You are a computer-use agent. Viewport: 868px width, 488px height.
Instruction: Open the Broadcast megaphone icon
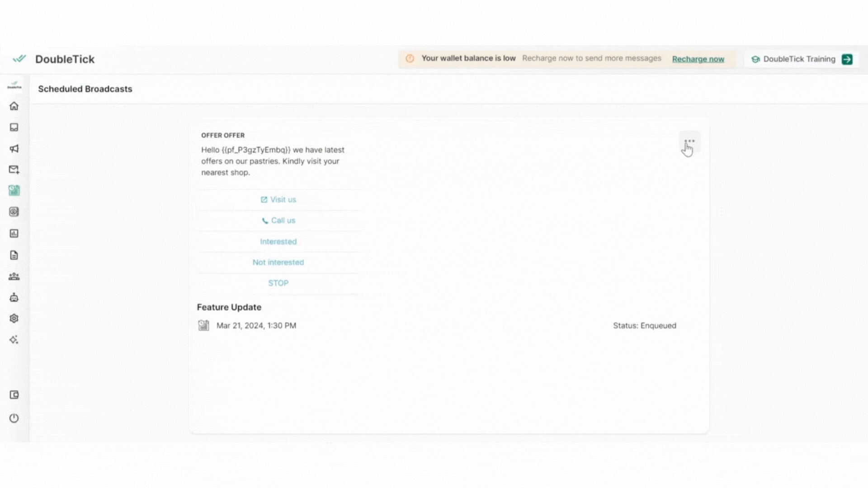point(14,149)
